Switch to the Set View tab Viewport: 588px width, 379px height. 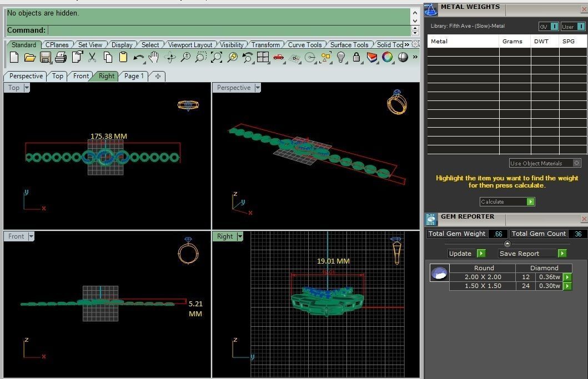(90, 44)
